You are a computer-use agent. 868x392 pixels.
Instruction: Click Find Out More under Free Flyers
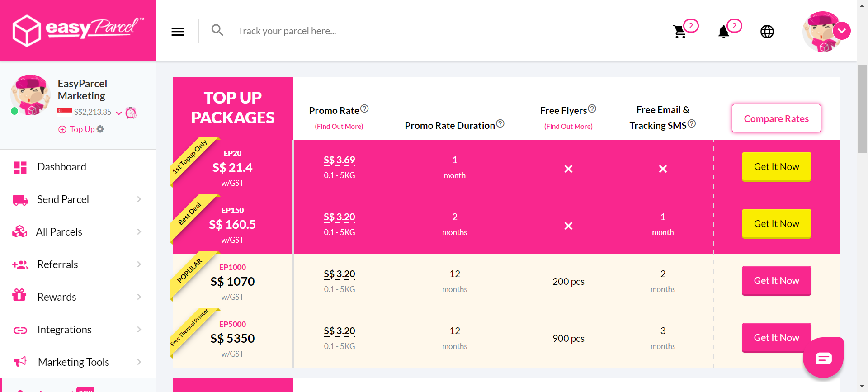(568, 127)
